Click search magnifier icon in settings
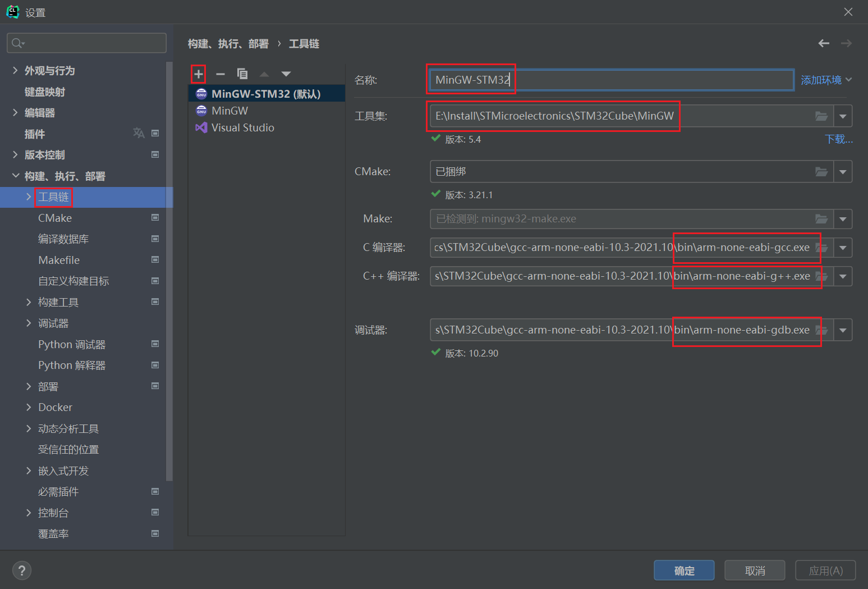 (x=18, y=43)
